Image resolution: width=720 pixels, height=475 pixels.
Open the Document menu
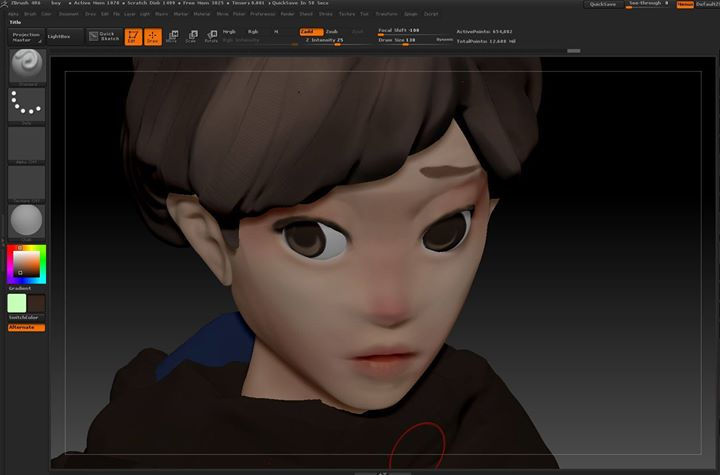point(69,14)
